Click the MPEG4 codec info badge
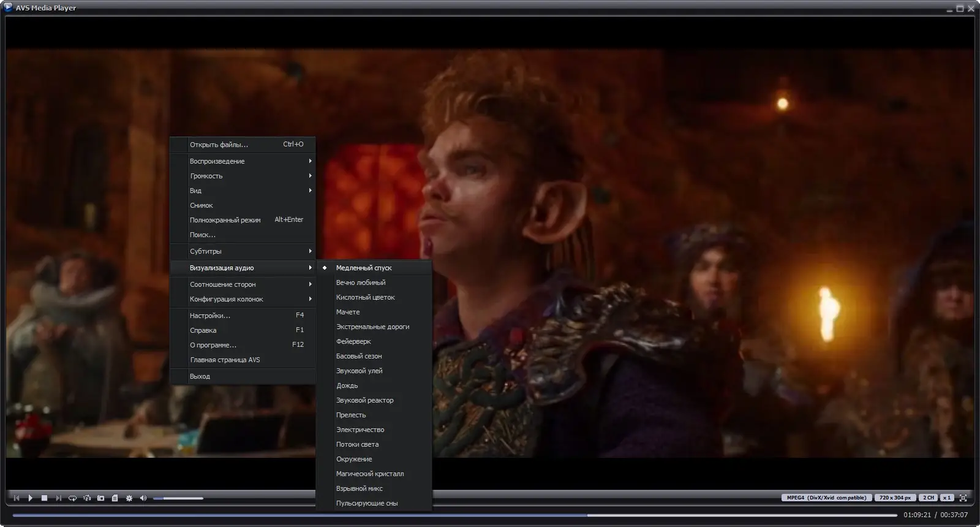Viewport: 980px width, 527px height. click(x=826, y=498)
